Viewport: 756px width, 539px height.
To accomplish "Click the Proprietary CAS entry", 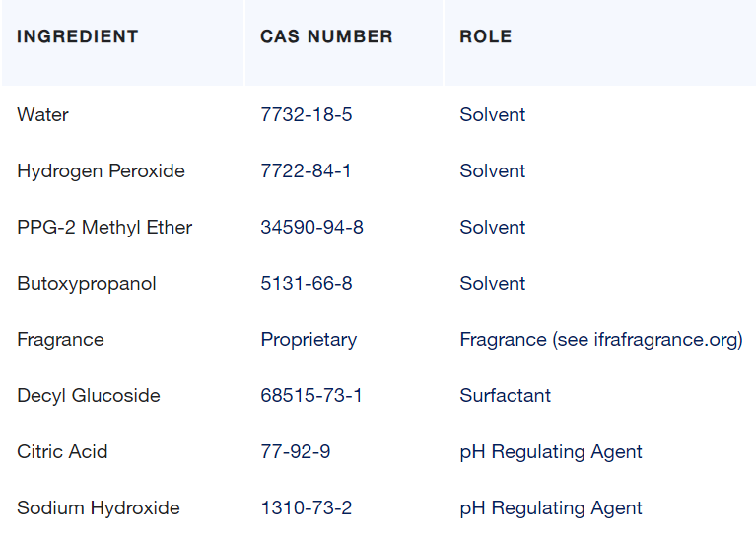I will (309, 339).
